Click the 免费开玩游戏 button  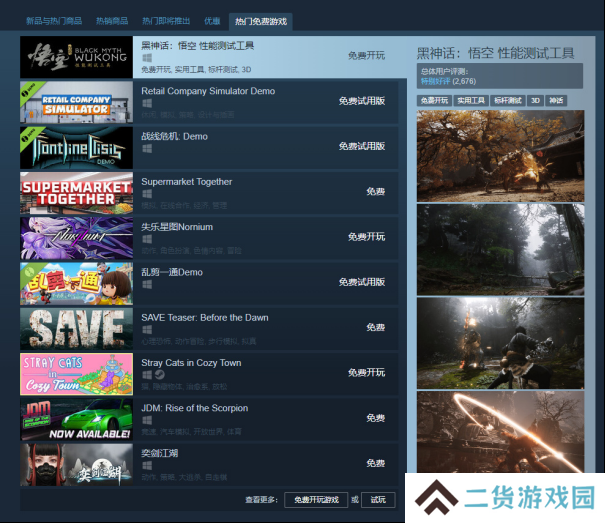[316, 500]
